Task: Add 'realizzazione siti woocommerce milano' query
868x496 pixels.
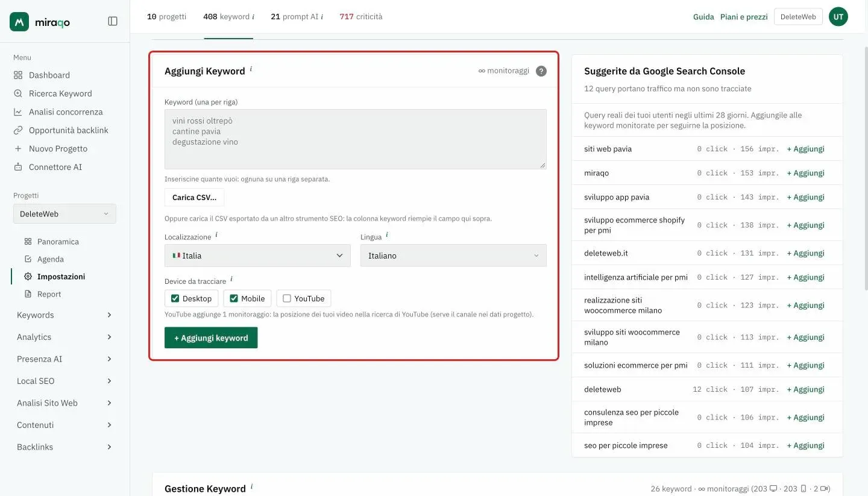Action: tap(805, 305)
